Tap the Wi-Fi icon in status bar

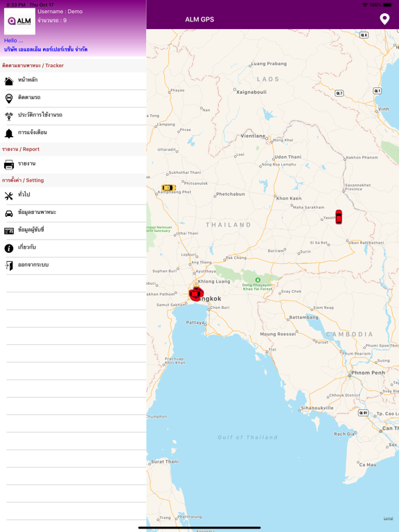(365, 5)
